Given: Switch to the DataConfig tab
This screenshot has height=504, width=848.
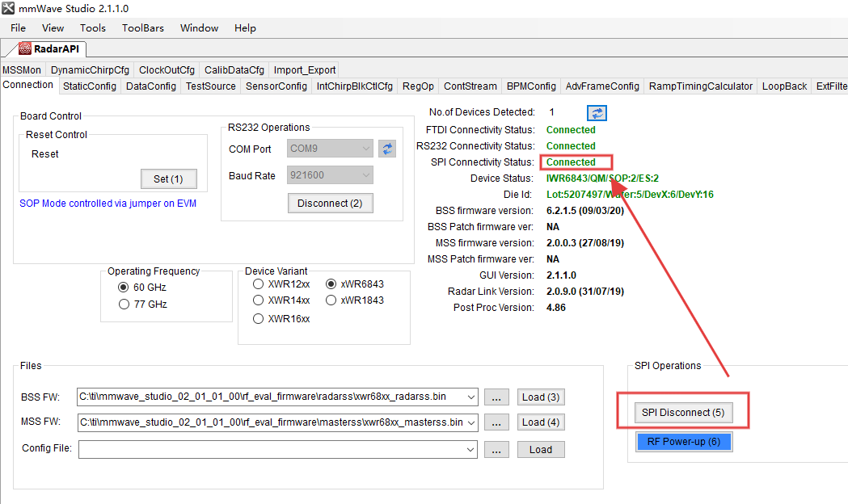Looking at the screenshot, I should point(151,86).
